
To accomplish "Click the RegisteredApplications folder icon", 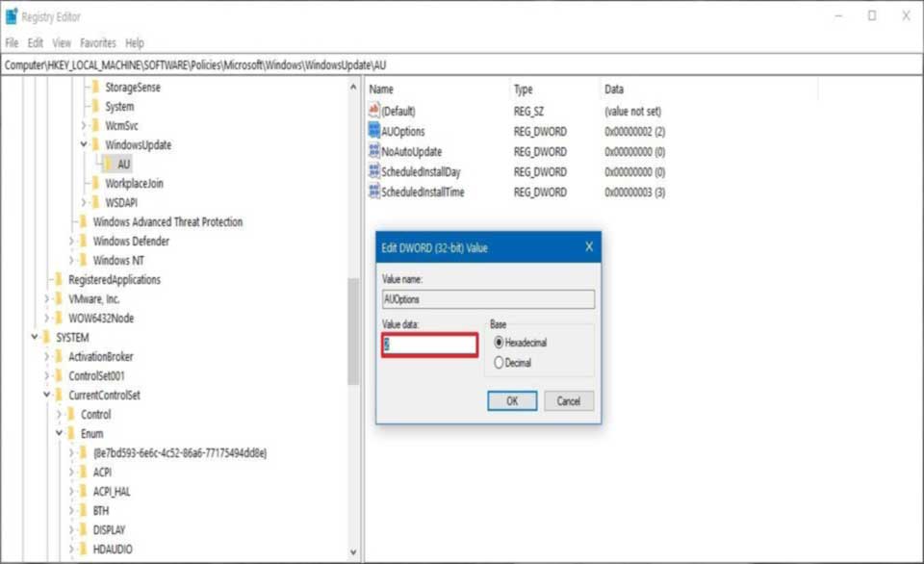I will click(59, 279).
